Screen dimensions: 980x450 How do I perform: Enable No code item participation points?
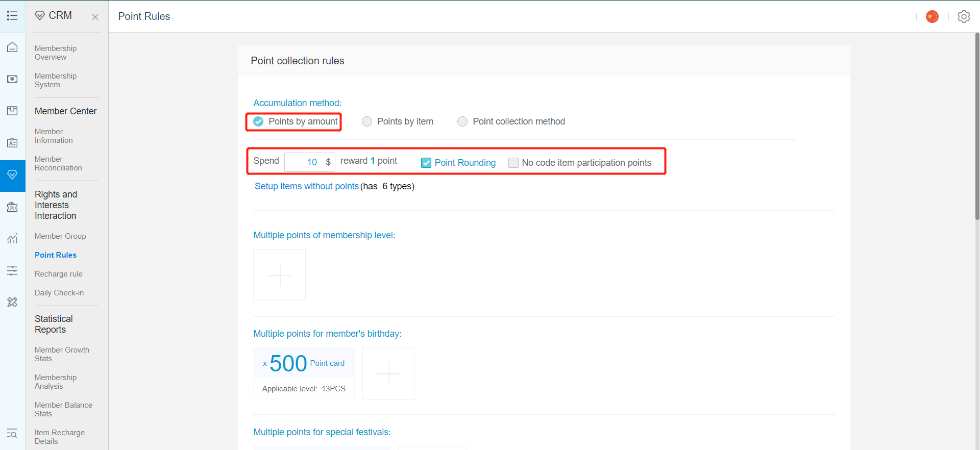[x=513, y=163]
